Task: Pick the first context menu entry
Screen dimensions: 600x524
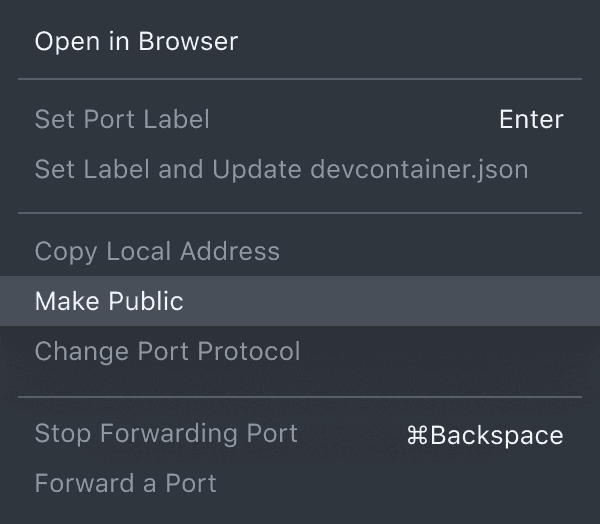Action: pyautogui.click(x=136, y=42)
